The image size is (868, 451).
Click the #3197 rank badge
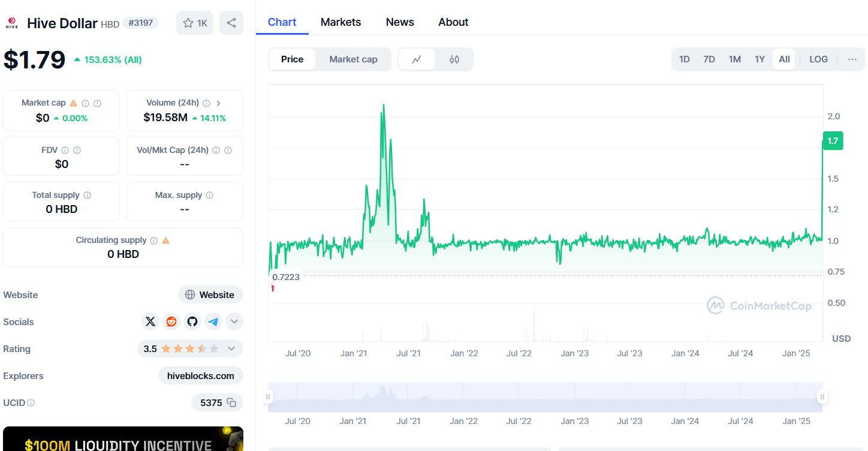coord(141,23)
